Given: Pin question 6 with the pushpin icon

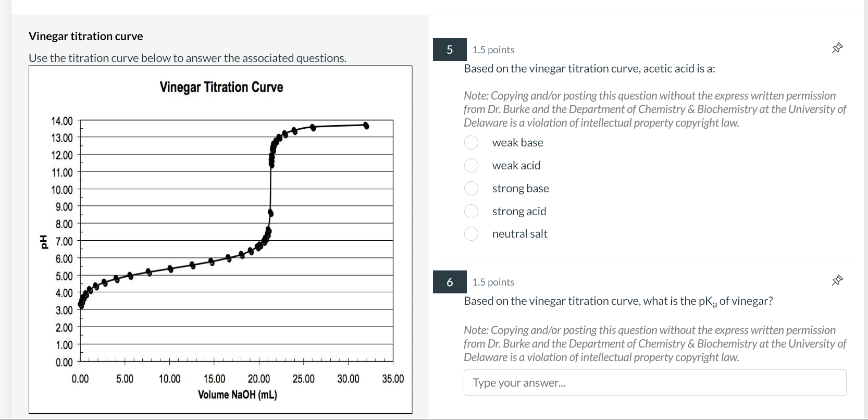Looking at the screenshot, I should 837,281.
